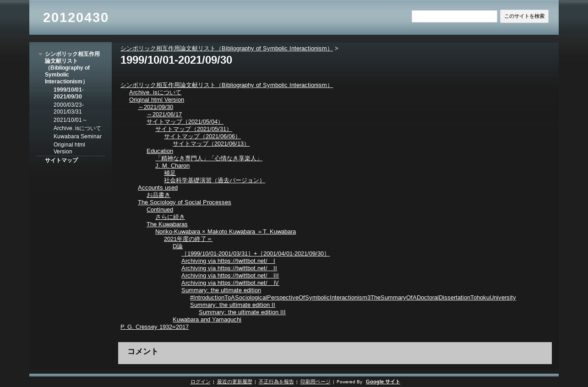Click 不正行為を報告 footer link
588x387 pixels.
click(276, 382)
